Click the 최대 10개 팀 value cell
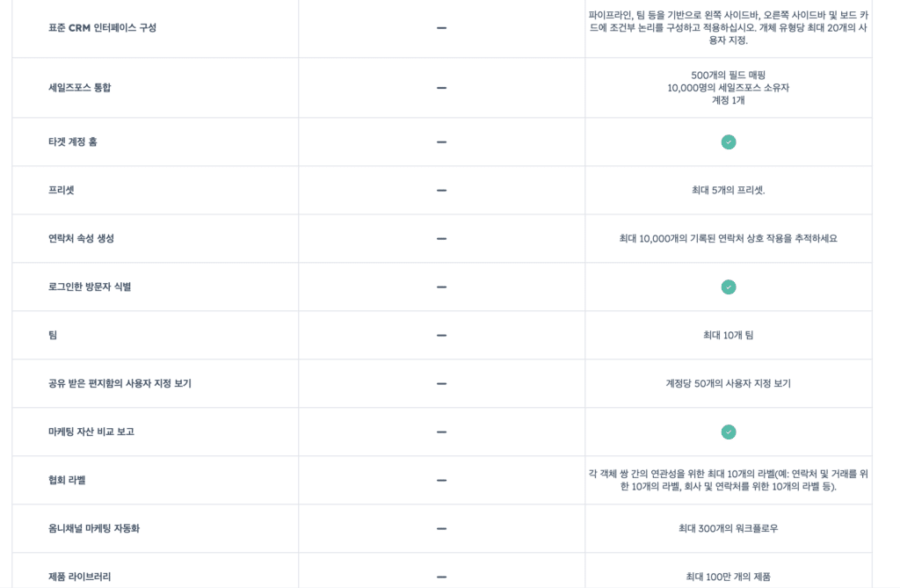 pyautogui.click(x=729, y=336)
